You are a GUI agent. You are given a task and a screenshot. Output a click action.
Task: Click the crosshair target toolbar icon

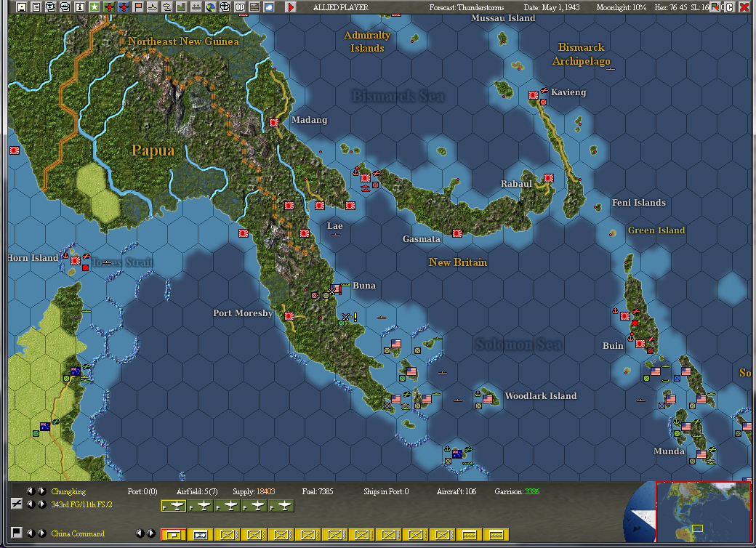[x=225, y=7]
